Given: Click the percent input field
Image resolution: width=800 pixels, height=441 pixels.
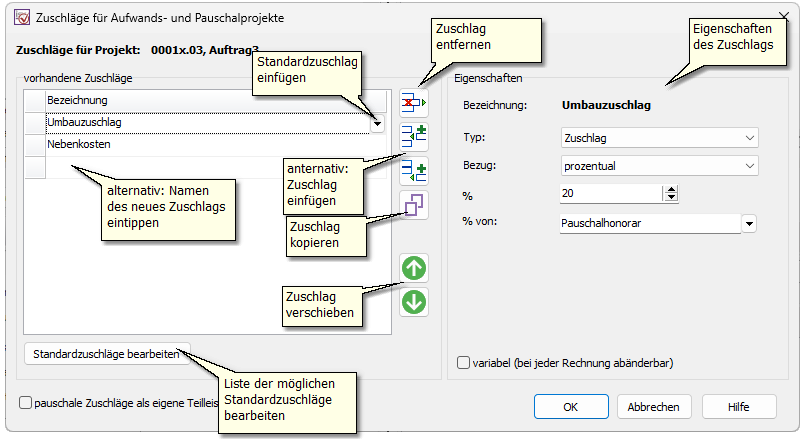Looking at the screenshot, I should tap(610, 193).
